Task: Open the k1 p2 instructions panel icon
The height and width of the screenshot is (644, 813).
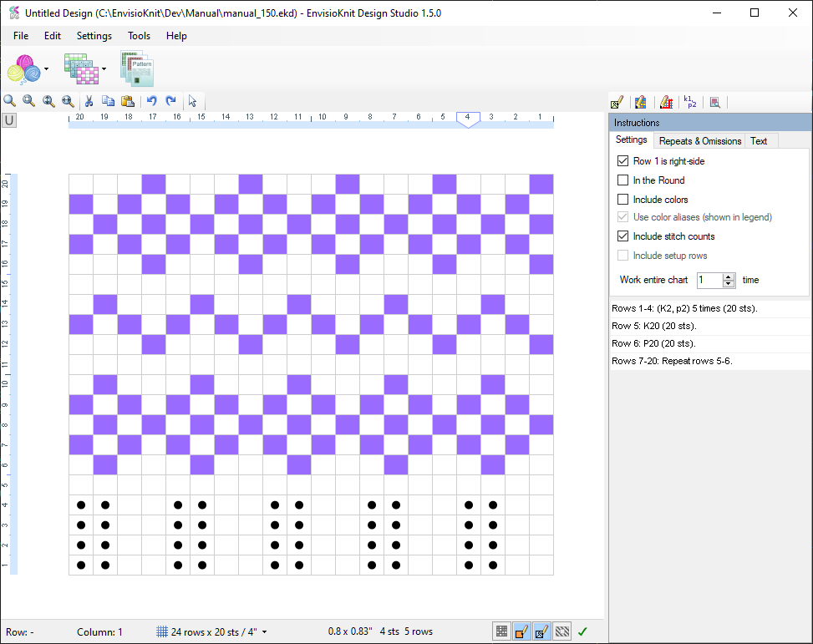Action: 690,102
